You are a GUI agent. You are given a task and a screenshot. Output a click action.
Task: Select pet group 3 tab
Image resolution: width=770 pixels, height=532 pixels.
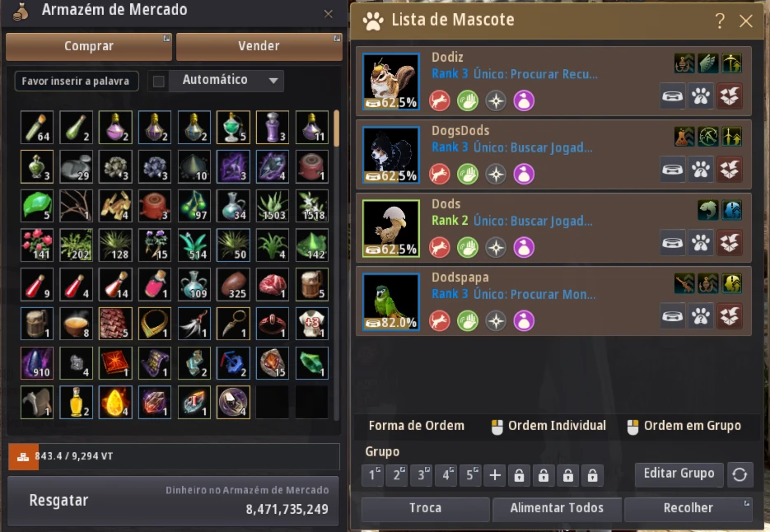[422, 475]
